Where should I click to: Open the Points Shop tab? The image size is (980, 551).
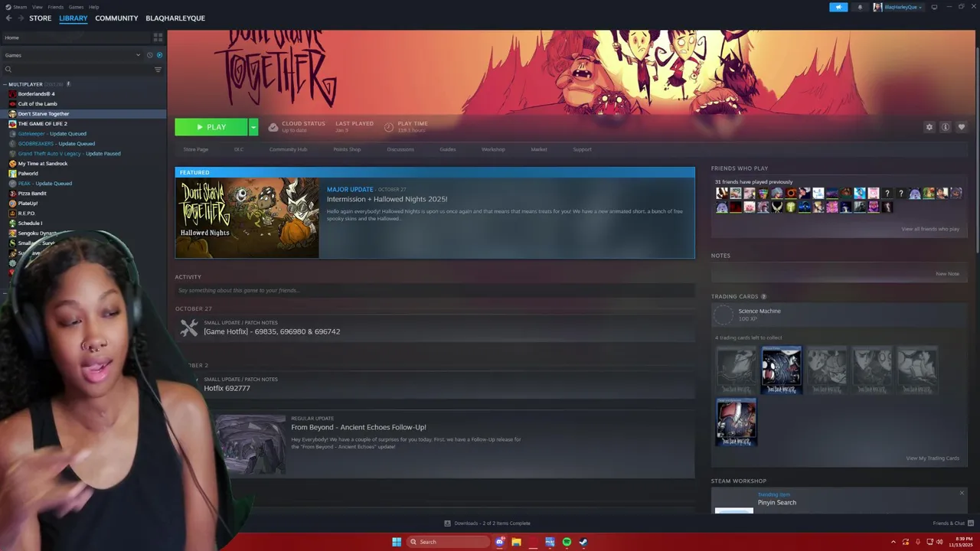coord(347,149)
